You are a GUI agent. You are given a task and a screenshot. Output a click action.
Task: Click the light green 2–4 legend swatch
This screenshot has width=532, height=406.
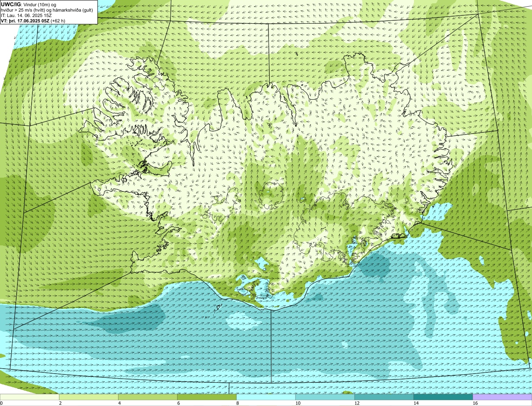(x=89, y=397)
